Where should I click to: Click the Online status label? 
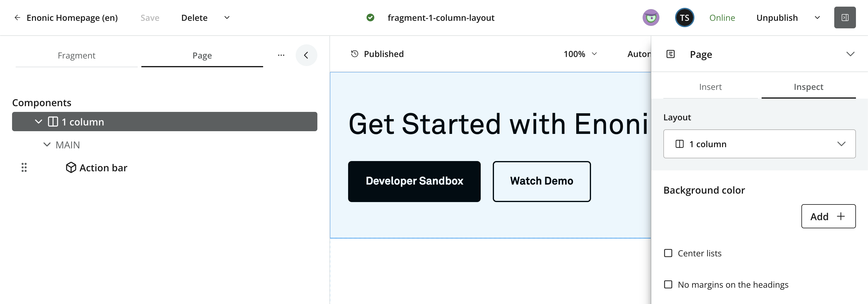(722, 17)
